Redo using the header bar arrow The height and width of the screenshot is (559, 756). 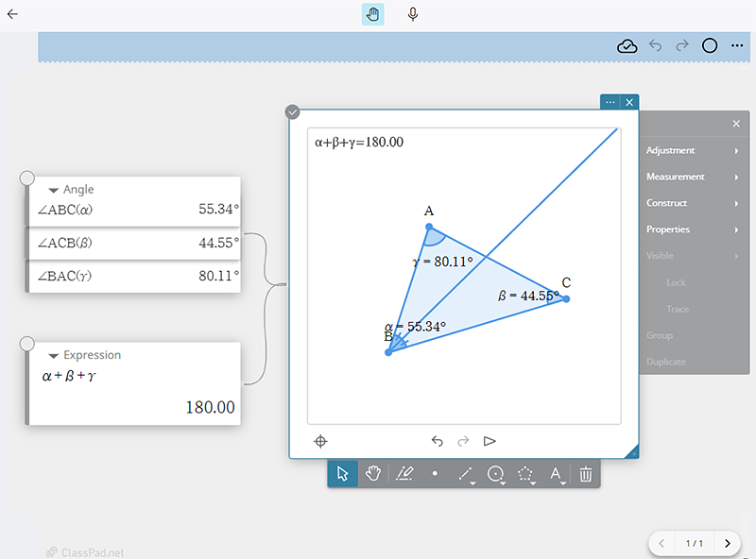[682, 45]
